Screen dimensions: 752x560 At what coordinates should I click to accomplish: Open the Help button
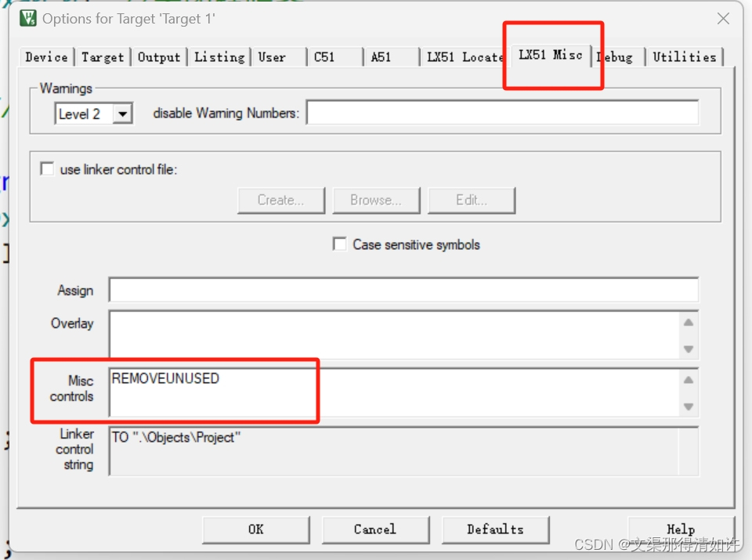(681, 529)
